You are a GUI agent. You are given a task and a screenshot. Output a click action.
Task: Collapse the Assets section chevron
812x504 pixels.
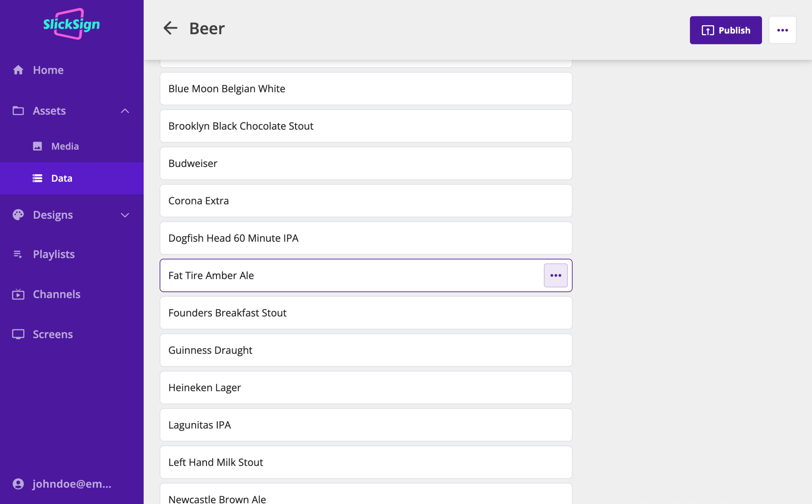(125, 111)
